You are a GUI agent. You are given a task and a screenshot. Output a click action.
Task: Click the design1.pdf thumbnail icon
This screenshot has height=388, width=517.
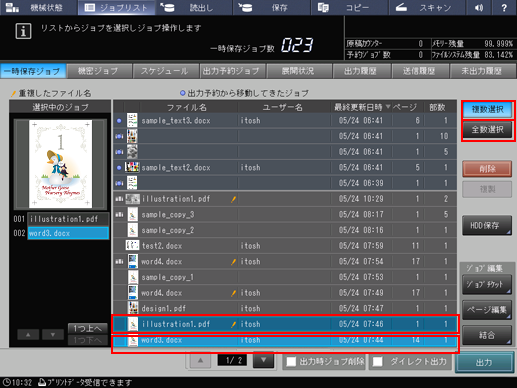(133, 308)
